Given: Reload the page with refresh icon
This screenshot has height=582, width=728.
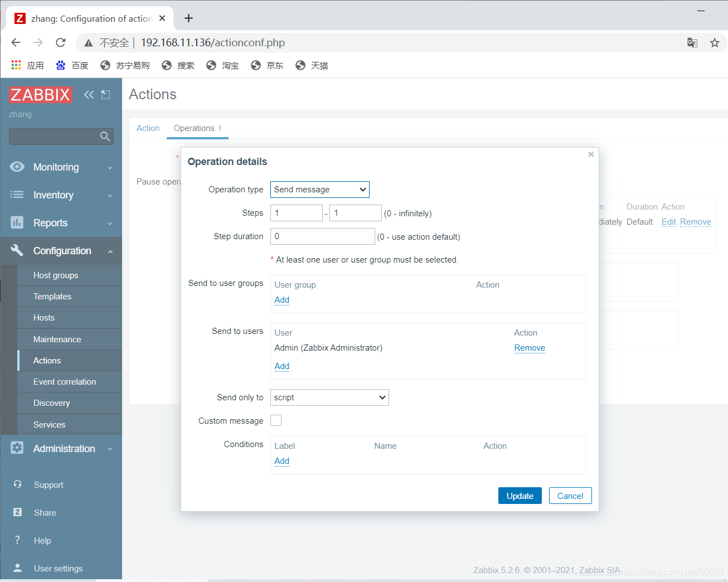Looking at the screenshot, I should click(61, 42).
